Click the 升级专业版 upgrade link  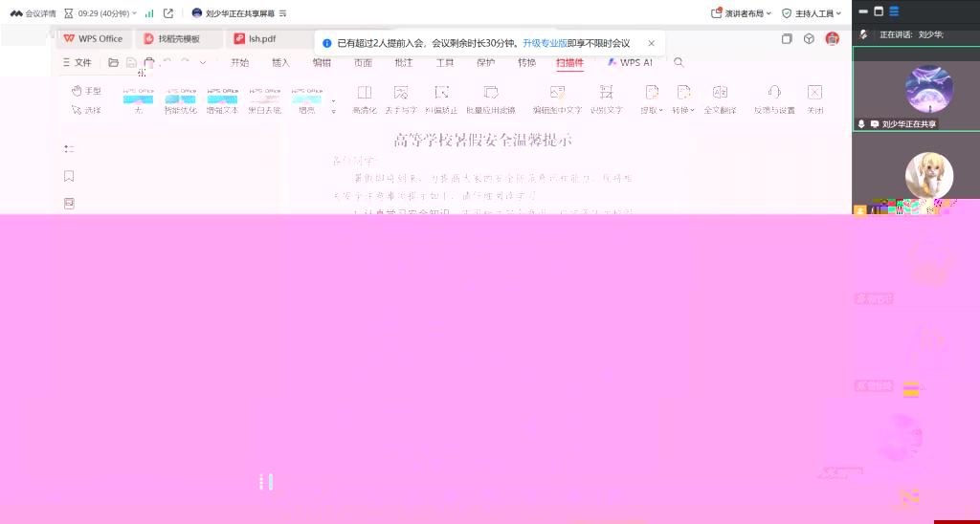tap(544, 43)
